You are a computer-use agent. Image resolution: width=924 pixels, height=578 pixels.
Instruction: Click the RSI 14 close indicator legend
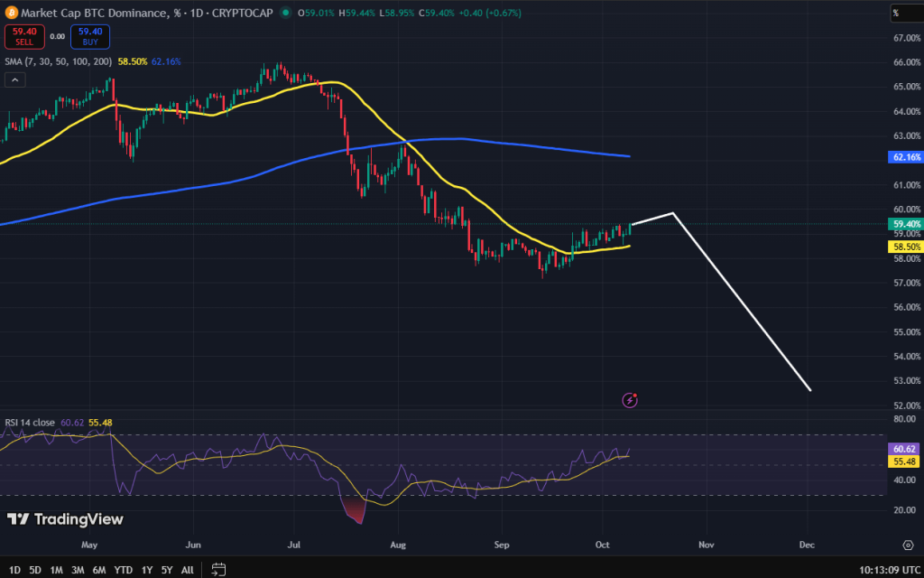tap(29, 422)
